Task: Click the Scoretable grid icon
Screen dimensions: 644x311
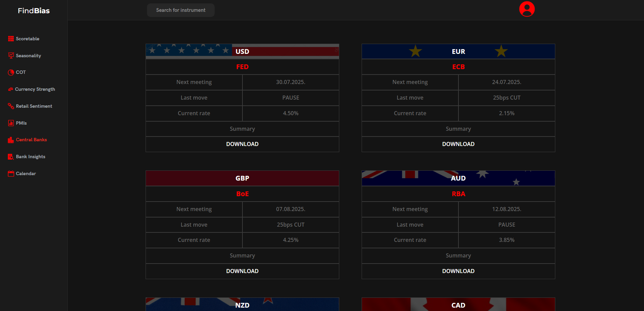Action: [11, 39]
